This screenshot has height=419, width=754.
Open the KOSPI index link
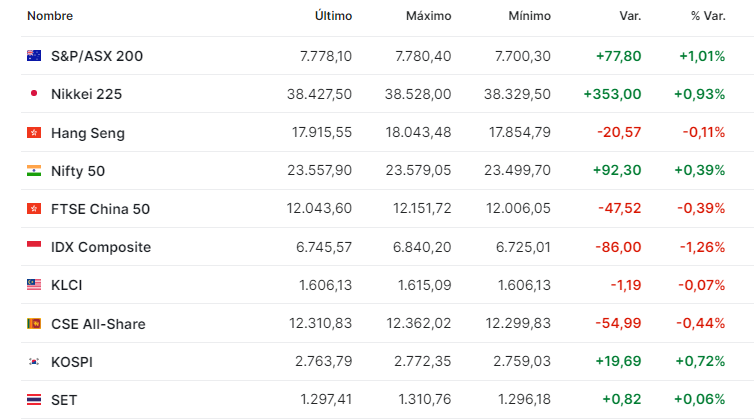72,362
